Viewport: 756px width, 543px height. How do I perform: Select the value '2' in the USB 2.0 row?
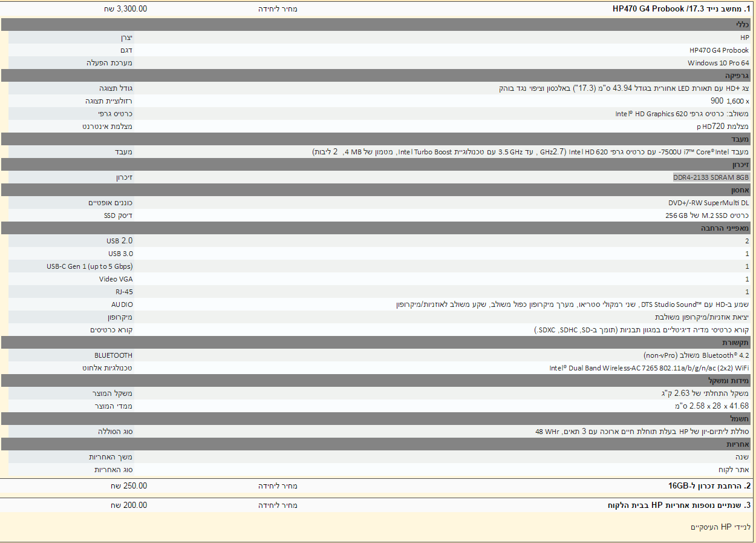747,241
